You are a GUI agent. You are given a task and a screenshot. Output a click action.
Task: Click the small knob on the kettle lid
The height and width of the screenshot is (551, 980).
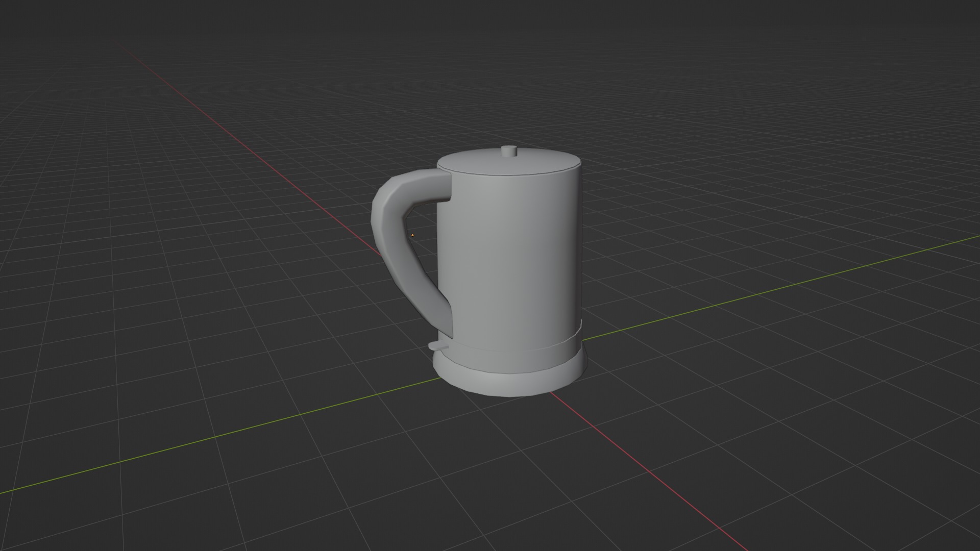pos(509,151)
